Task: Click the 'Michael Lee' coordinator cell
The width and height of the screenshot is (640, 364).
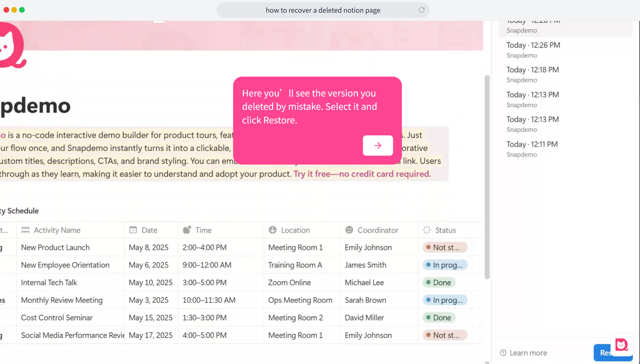Action: [379, 282]
